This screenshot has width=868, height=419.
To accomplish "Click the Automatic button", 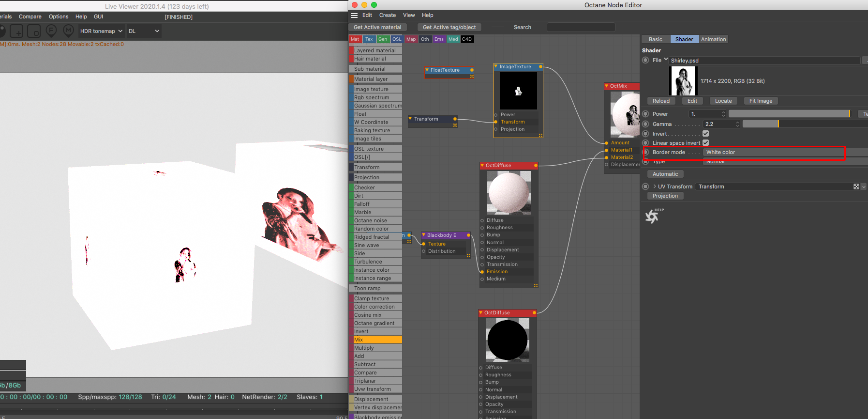I will [665, 174].
